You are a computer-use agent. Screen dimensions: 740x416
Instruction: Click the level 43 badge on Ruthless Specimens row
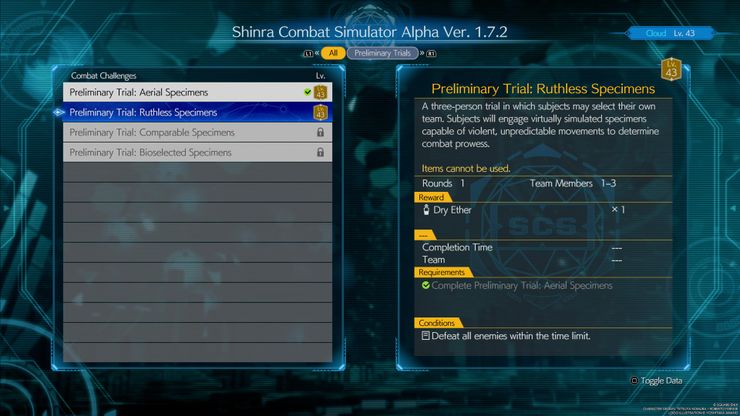pos(320,112)
